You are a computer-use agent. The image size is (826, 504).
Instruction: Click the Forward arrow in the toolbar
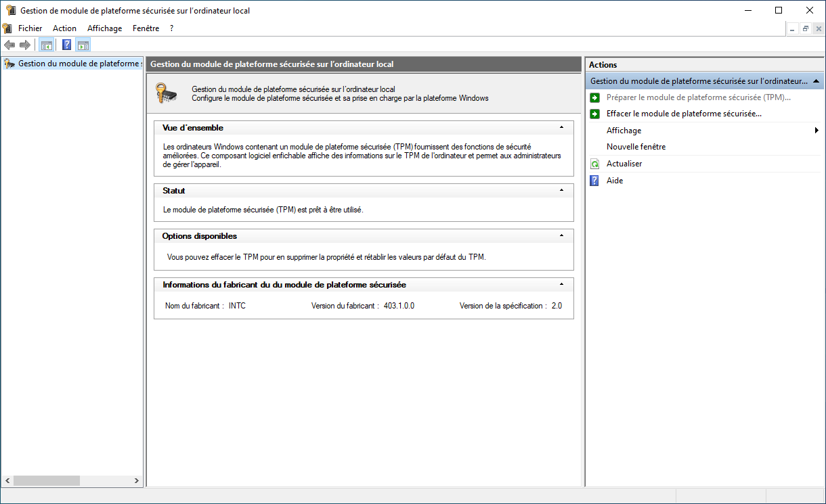coord(25,45)
